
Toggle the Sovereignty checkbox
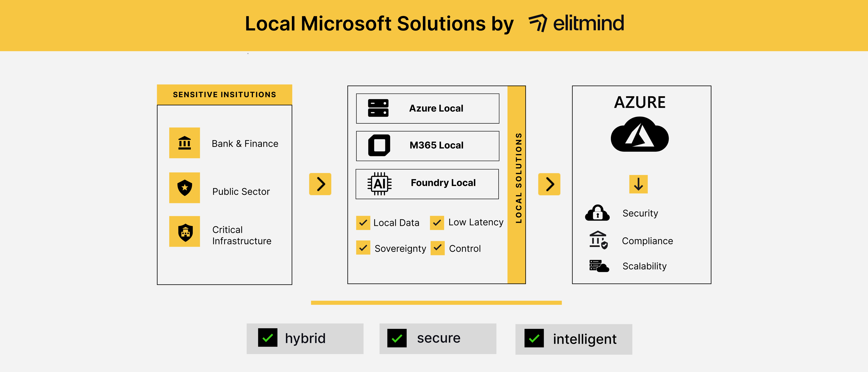[363, 248]
